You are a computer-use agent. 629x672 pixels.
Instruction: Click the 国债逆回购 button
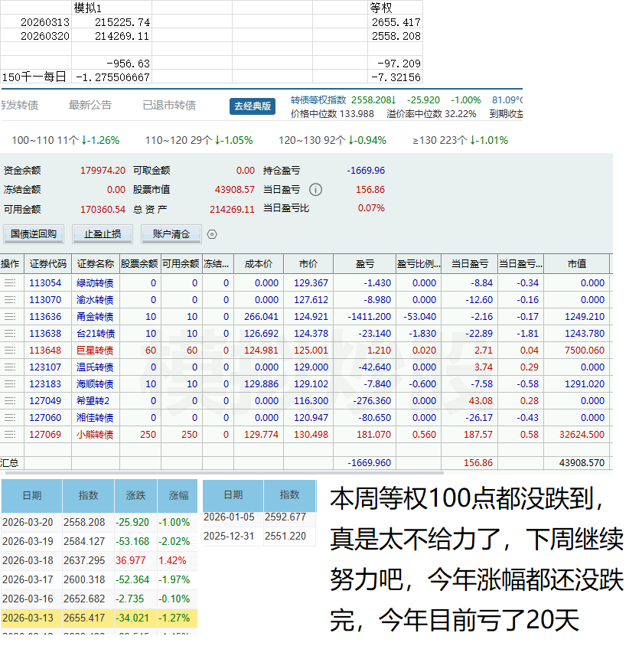point(33,234)
